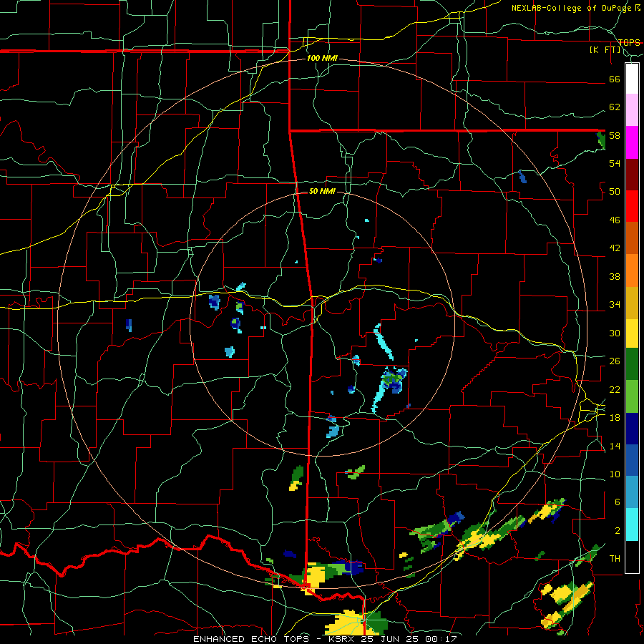Click the '14' legend value
Screen dimensions: 644x644
[x=615, y=446]
